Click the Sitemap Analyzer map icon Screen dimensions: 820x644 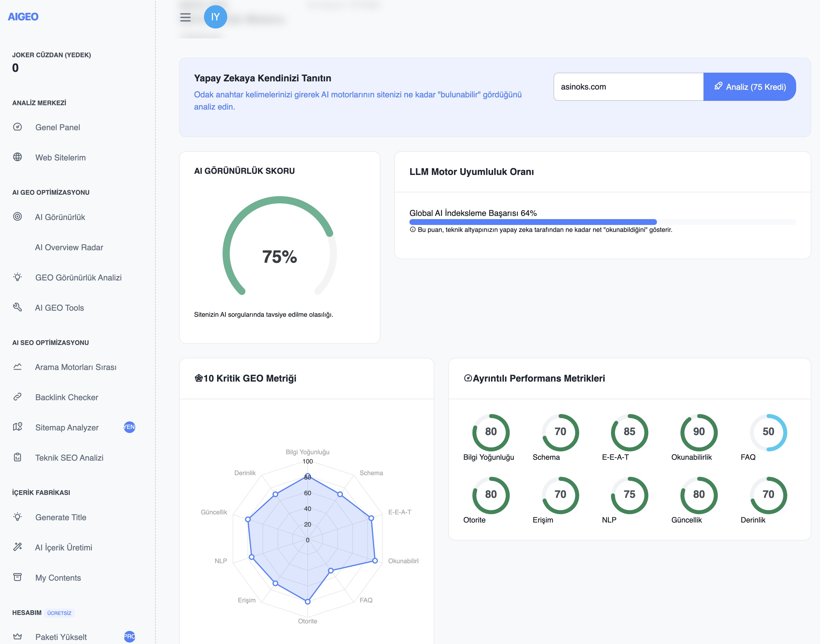coord(17,427)
